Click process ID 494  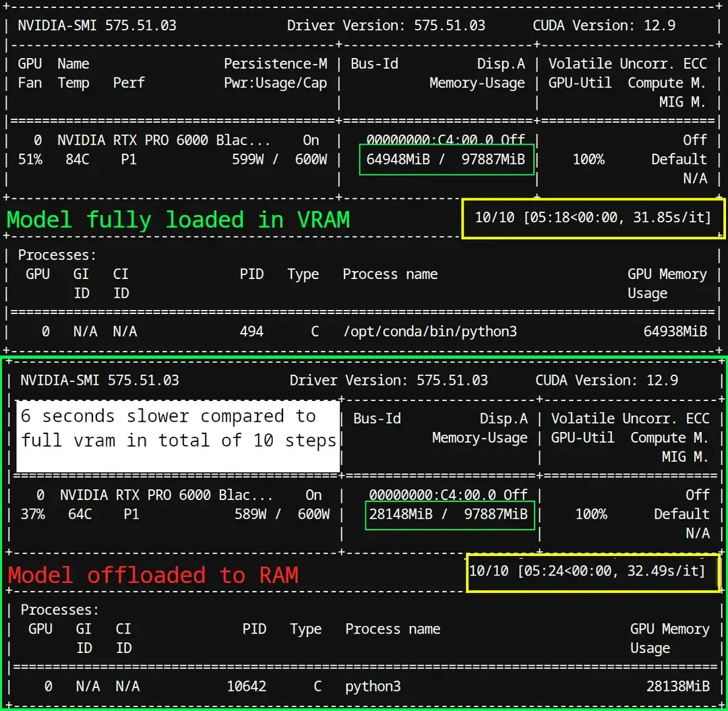(251, 332)
